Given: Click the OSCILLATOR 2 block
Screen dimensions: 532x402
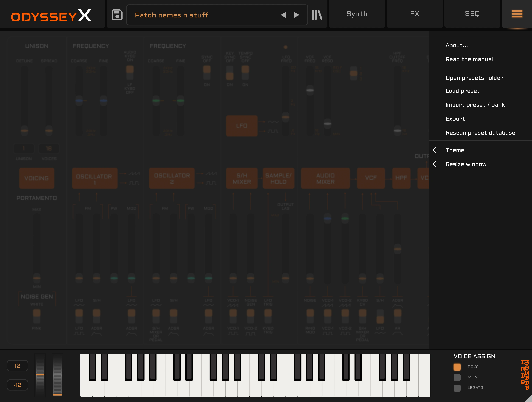Looking at the screenshot, I should point(172,178).
